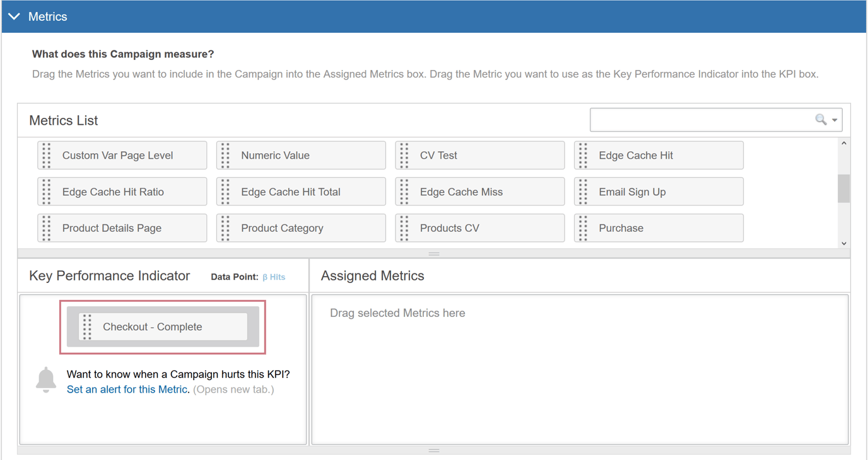Click the Key Performance Indicator heading
The width and height of the screenshot is (868, 460).
point(109,276)
